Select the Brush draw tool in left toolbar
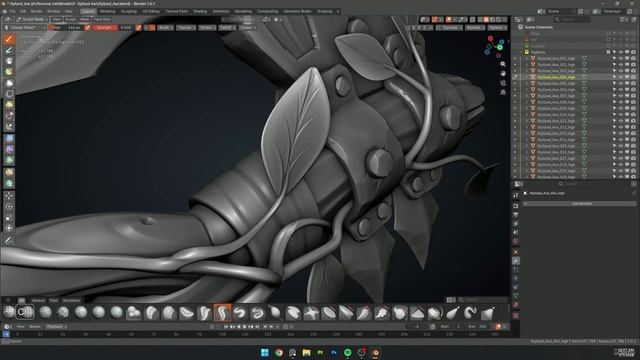Image resolution: width=640 pixels, height=360 pixels. pos(9,39)
